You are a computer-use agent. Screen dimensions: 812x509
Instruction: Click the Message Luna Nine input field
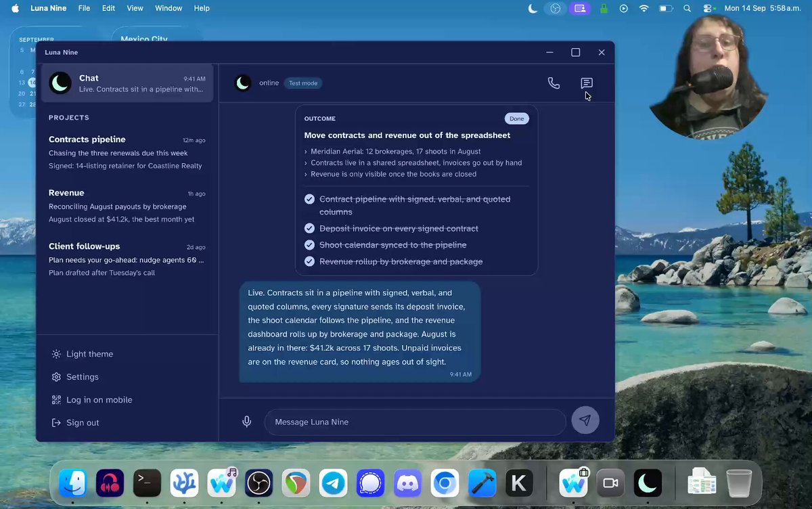pyautogui.click(x=415, y=422)
